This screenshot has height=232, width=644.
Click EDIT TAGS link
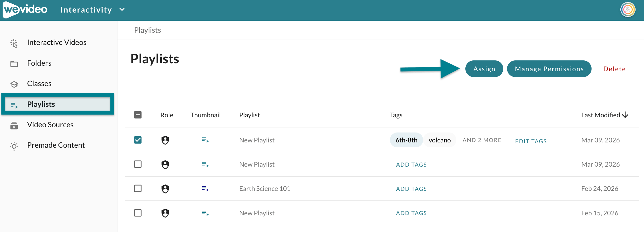tap(531, 141)
